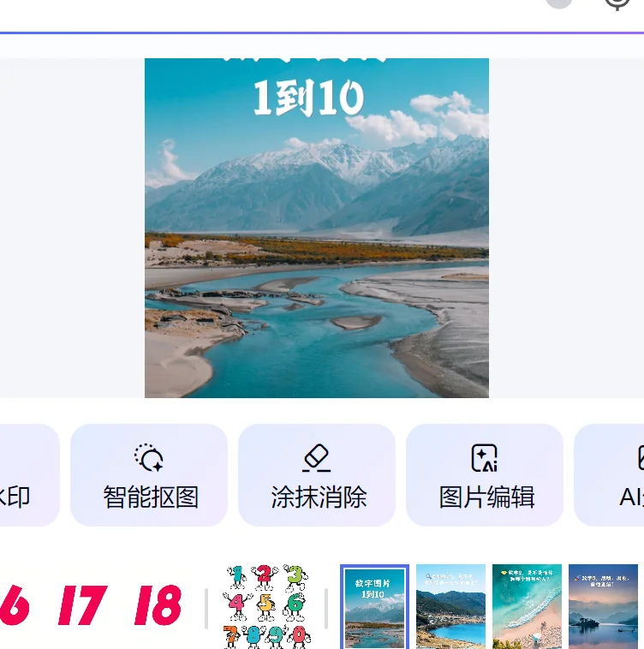
Task: Open the lake-and-green-hills thumbnail
Action: (450, 606)
